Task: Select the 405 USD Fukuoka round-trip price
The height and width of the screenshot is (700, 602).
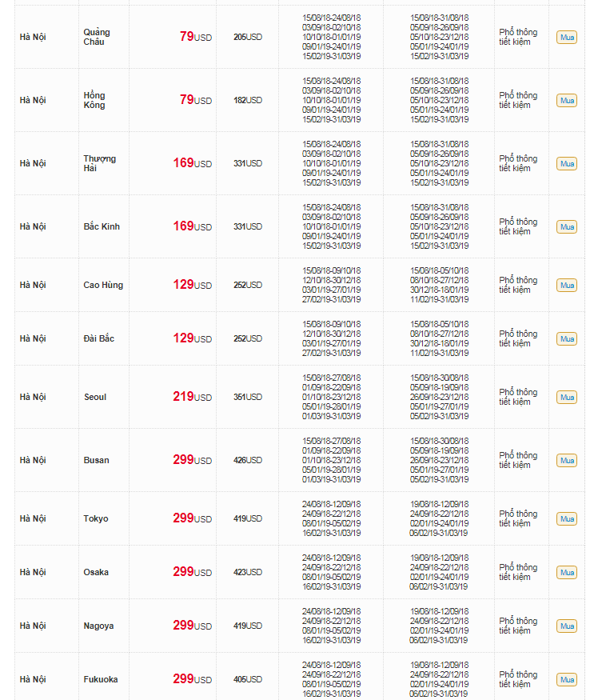Action: [x=247, y=679]
